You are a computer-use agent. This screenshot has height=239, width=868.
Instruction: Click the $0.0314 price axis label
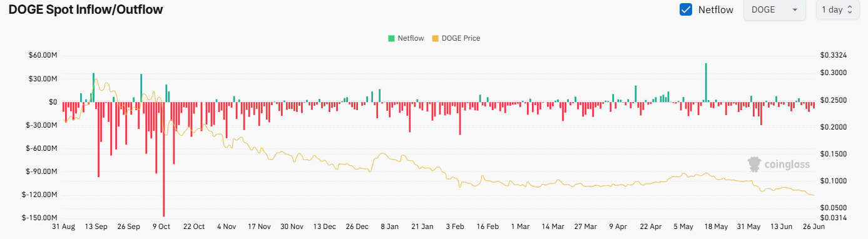[x=833, y=218]
